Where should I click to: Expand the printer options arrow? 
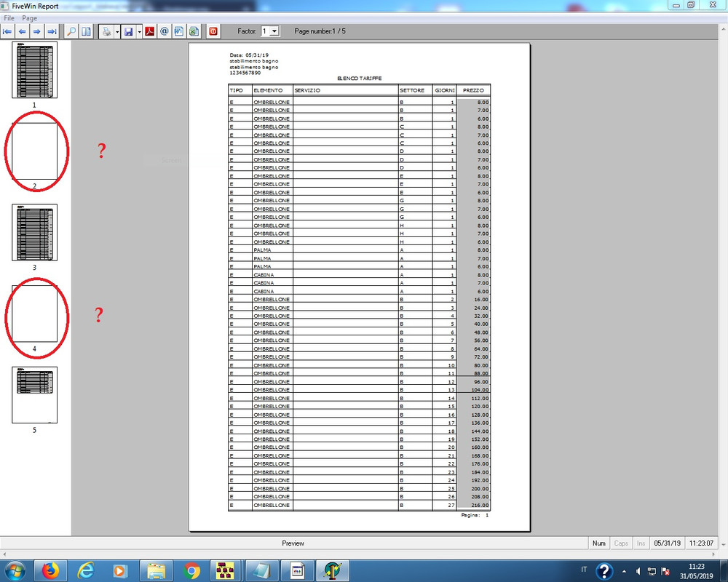(117, 31)
